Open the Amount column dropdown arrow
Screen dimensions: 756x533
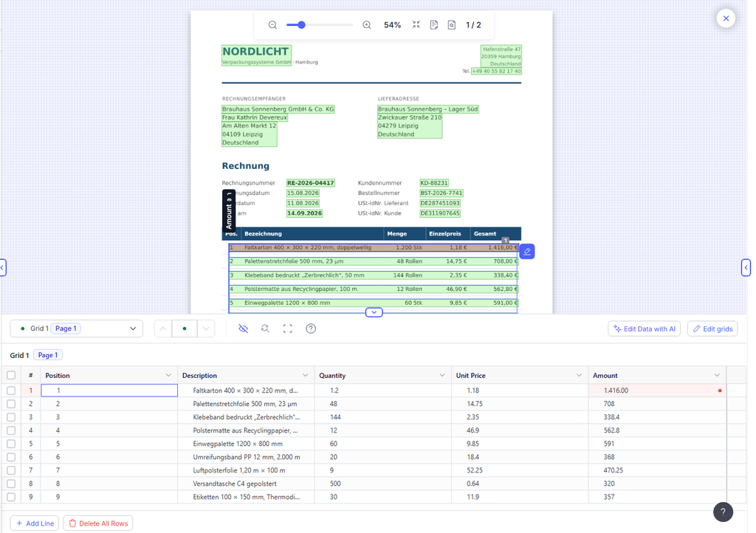click(717, 376)
